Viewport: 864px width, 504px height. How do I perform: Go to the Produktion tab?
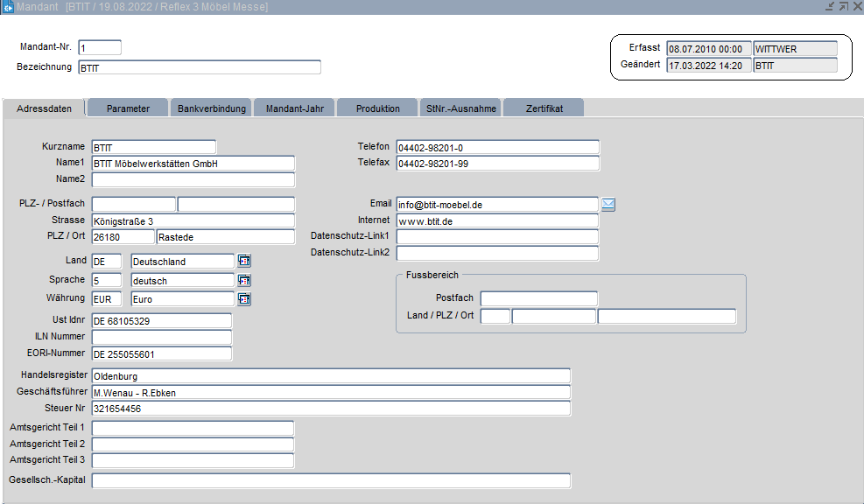377,108
